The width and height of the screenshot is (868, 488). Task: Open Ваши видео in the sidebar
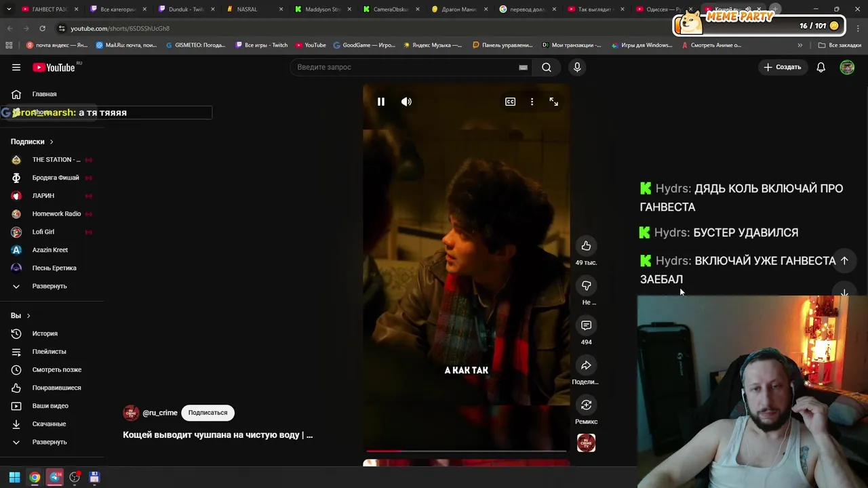pos(52,406)
